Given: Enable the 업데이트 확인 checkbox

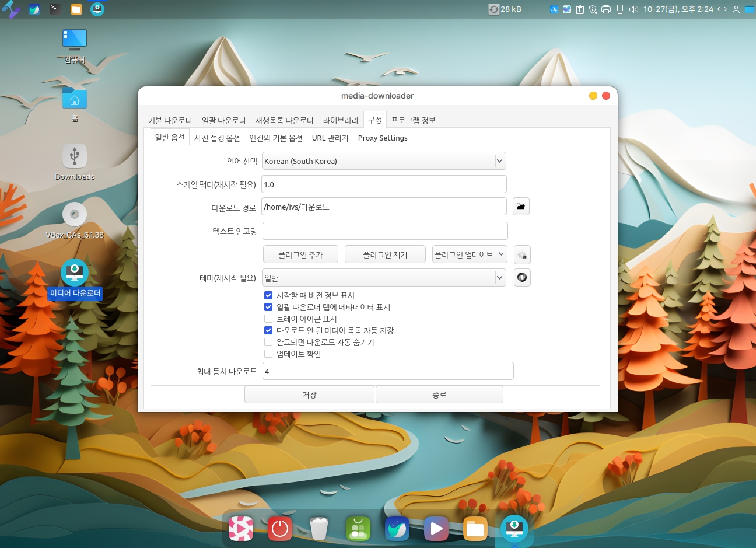Looking at the screenshot, I should click(268, 354).
